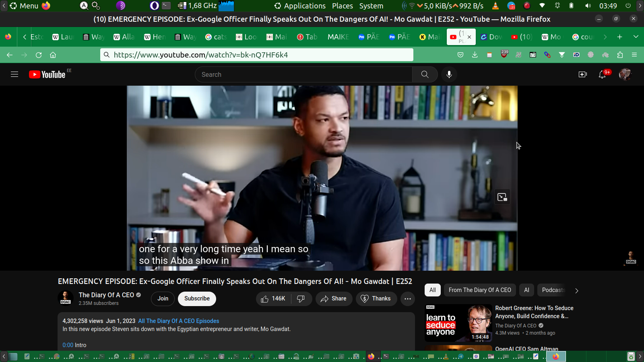Open the system Menu in top panel
Image resolution: width=644 pixels, height=362 pixels.
(x=24, y=6)
